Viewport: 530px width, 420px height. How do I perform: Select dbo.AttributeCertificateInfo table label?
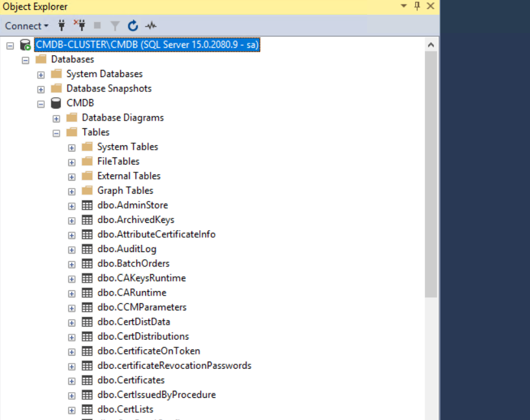pos(156,235)
